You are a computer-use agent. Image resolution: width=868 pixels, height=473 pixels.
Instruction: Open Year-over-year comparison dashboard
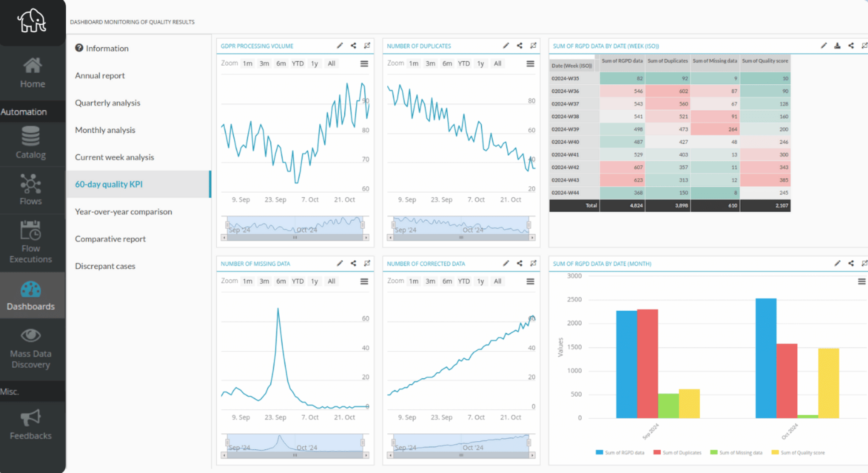pos(123,212)
